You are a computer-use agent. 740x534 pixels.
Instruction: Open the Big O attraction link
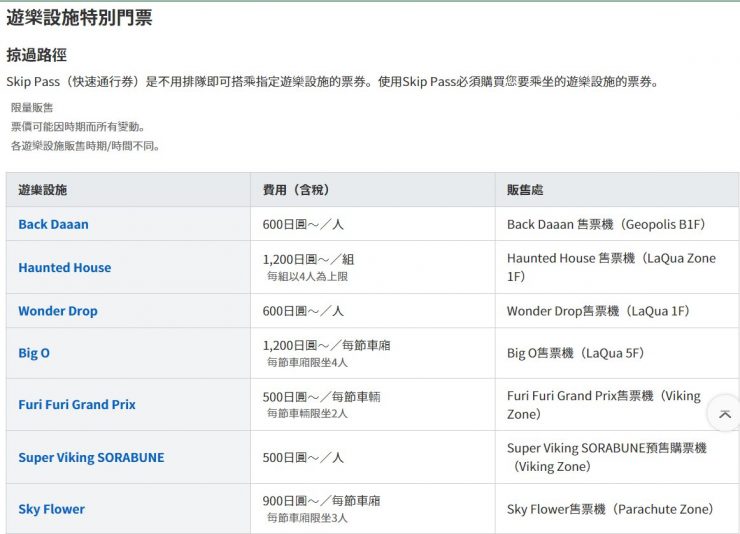33,353
